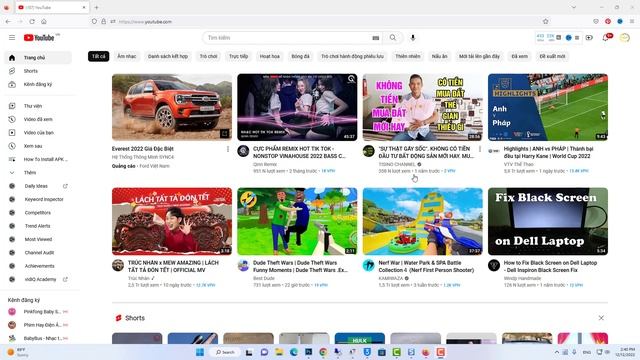Open the Everest 2022 Ford thumbnail
The height and width of the screenshot is (360, 640).
172,107
